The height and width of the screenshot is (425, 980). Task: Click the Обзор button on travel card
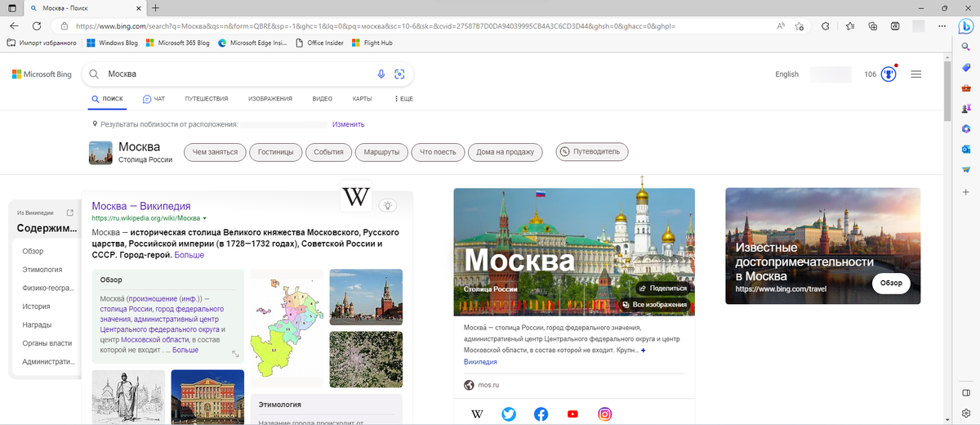tap(891, 283)
